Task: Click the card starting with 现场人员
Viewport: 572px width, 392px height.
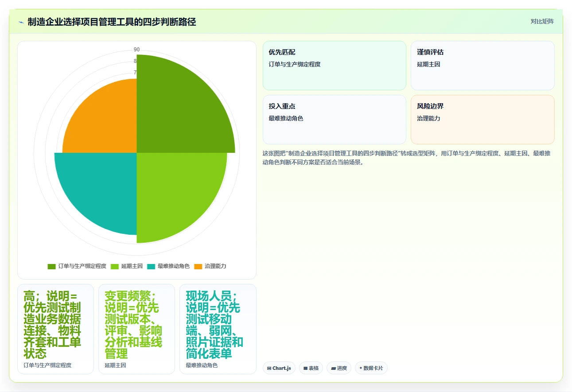Action: pos(218,329)
